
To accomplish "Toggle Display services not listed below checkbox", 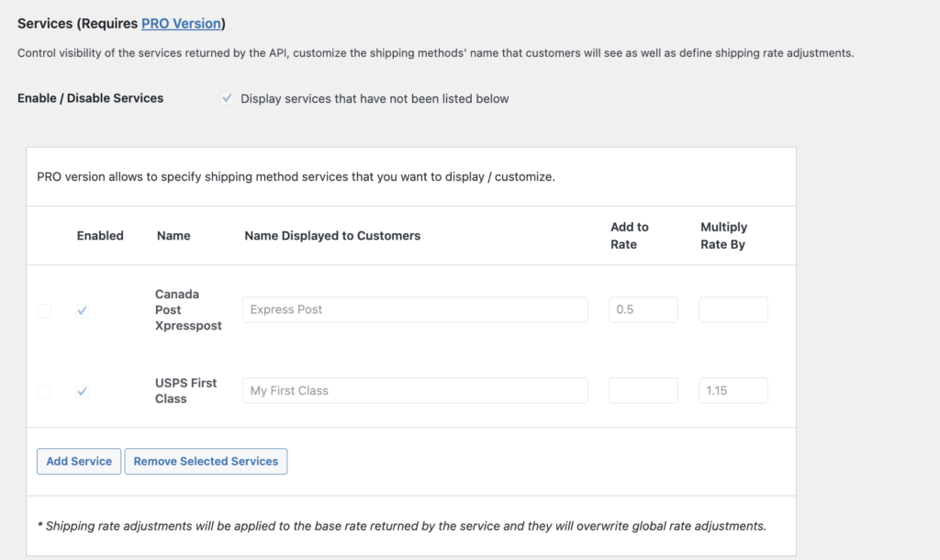I will click(x=227, y=98).
